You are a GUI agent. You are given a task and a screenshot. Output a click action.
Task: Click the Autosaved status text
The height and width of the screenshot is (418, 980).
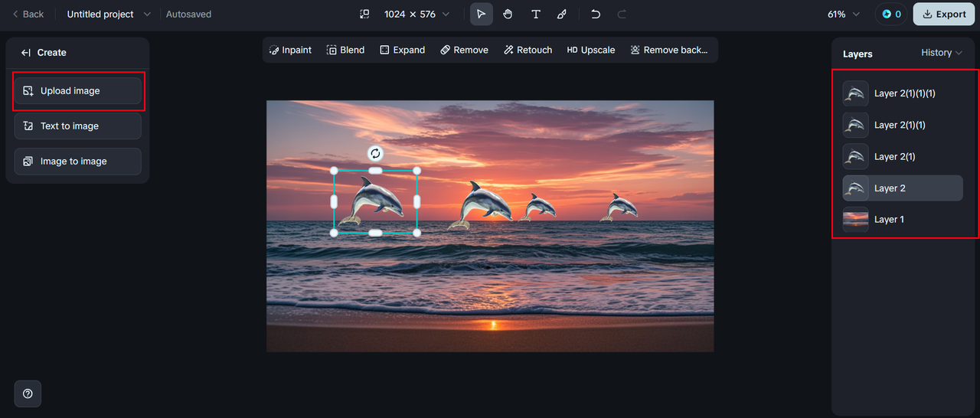[x=188, y=14]
